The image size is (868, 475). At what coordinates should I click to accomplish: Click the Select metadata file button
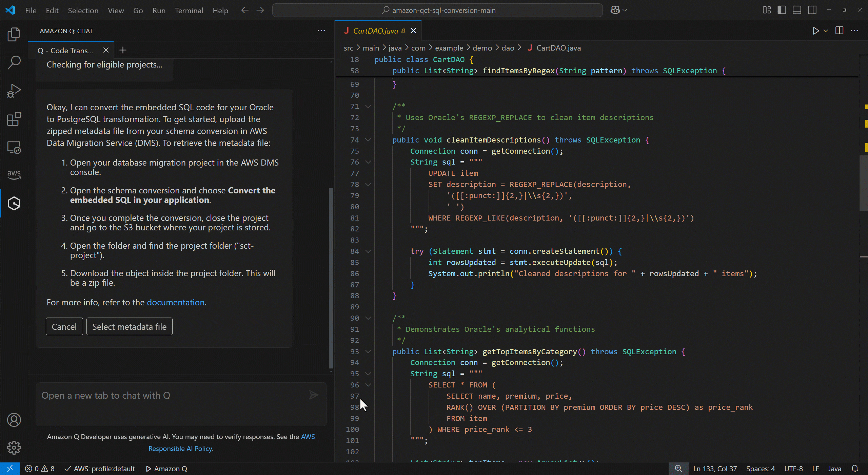point(129,326)
